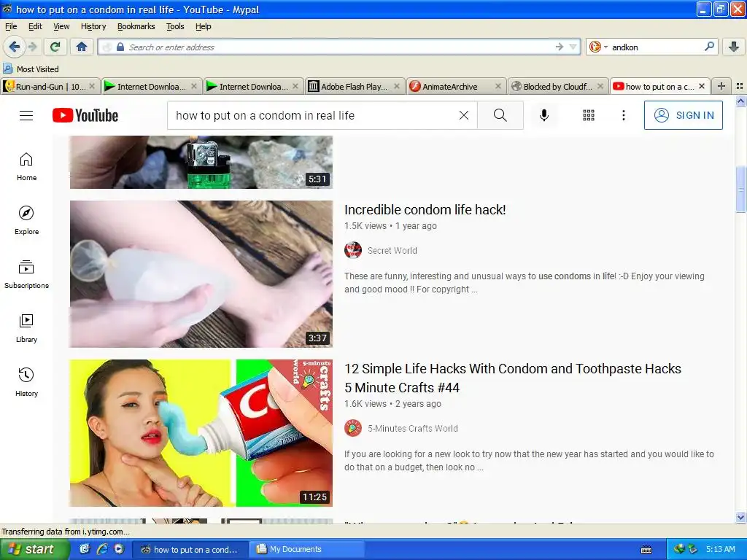Switch to the Adobe Flash Player tab

[355, 86]
